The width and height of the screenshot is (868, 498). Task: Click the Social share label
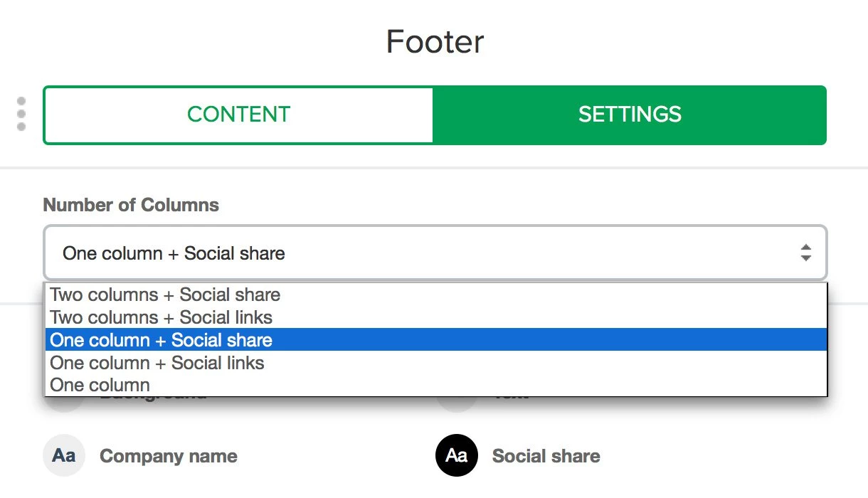pos(546,456)
